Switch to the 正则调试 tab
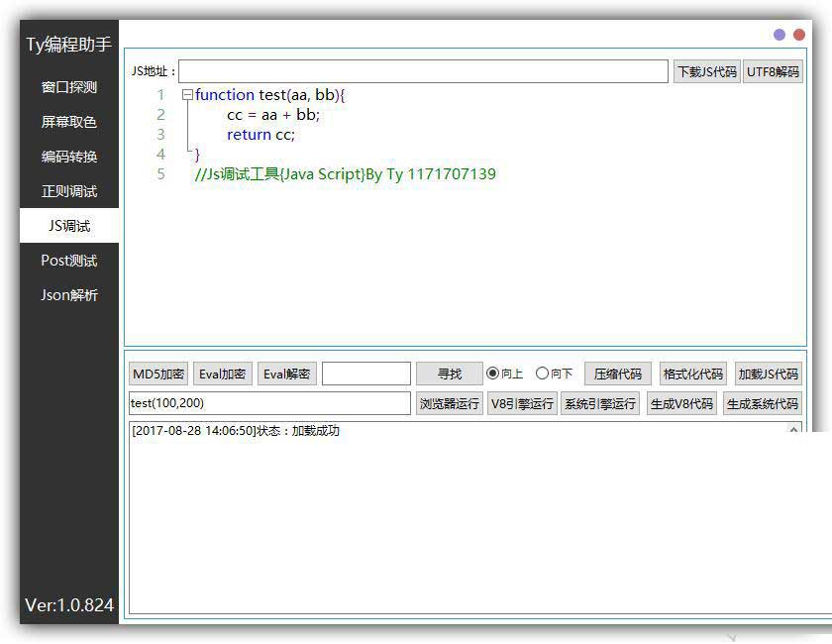 69,191
